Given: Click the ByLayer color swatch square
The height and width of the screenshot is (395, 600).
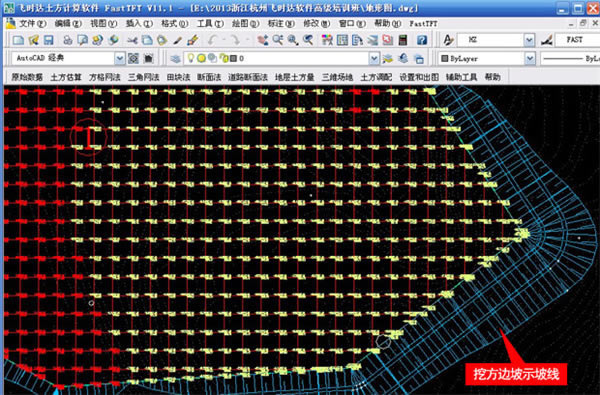Looking at the screenshot, I should (445, 59).
